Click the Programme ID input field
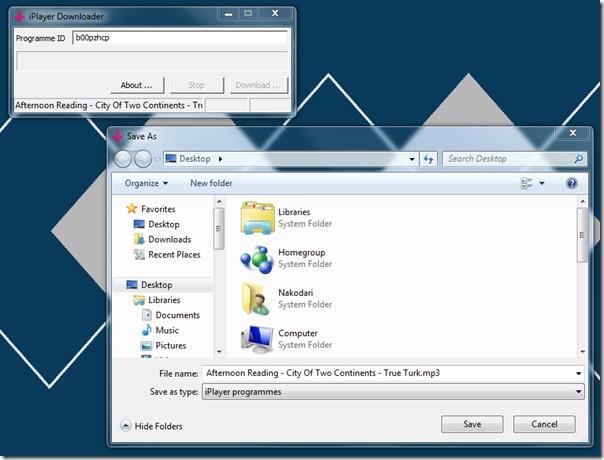 (180, 38)
